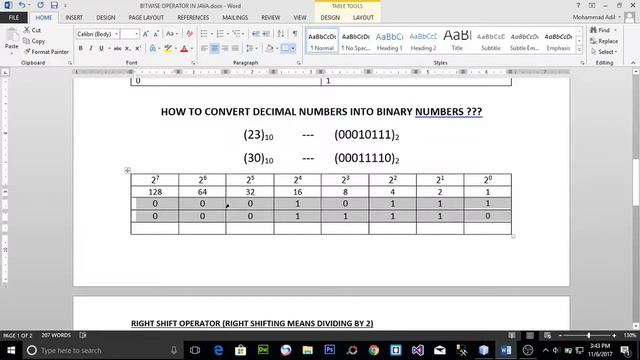Viewport: 640px width, 360px height.
Task: Click the Sort icon in Paragraph group
Action: click(x=281, y=34)
